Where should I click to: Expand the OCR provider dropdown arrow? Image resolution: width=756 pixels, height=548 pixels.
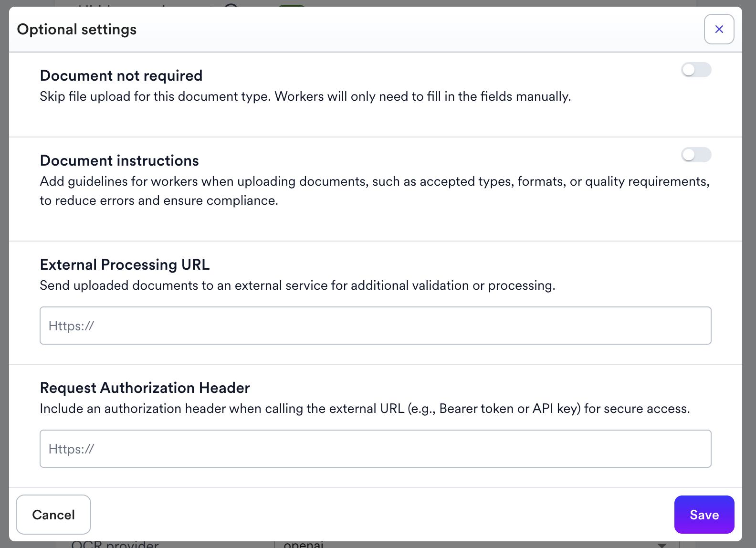661,545
